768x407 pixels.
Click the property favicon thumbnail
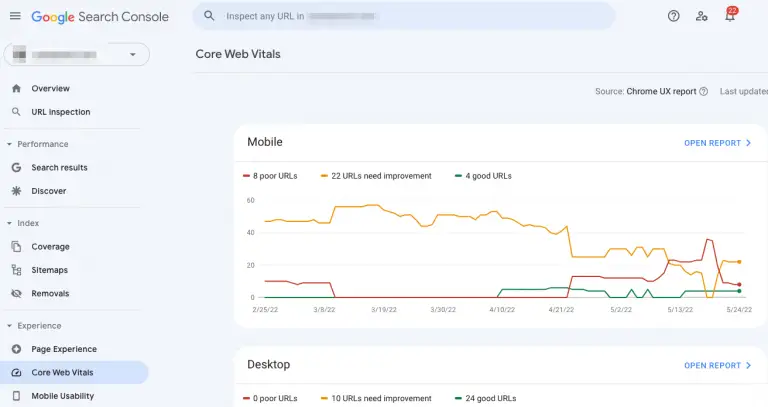click(x=20, y=54)
